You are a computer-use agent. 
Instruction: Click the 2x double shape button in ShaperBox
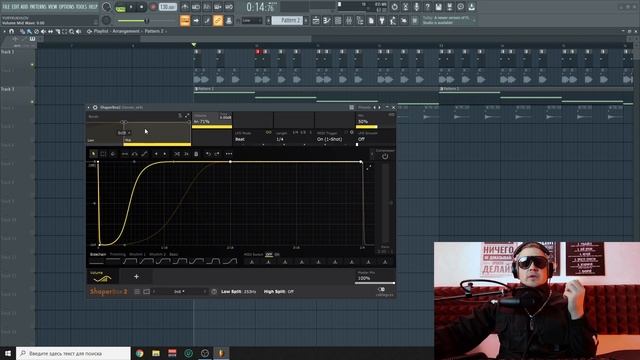pyautogui.click(x=186, y=154)
